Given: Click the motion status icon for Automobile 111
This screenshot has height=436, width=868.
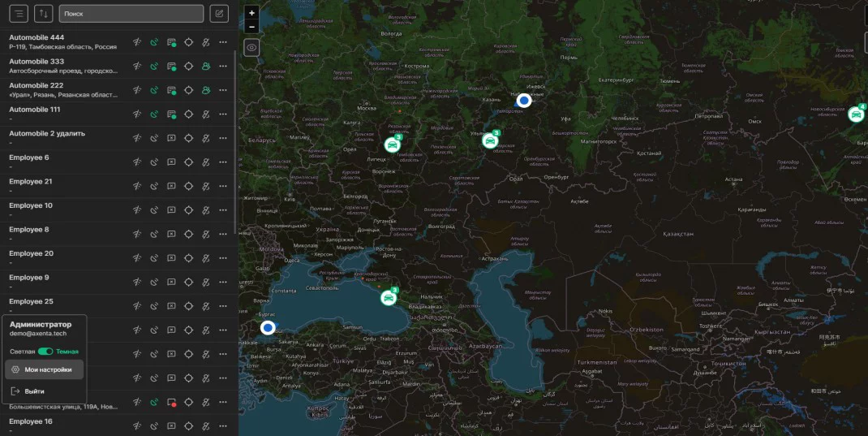Looking at the screenshot, I should (x=137, y=114).
